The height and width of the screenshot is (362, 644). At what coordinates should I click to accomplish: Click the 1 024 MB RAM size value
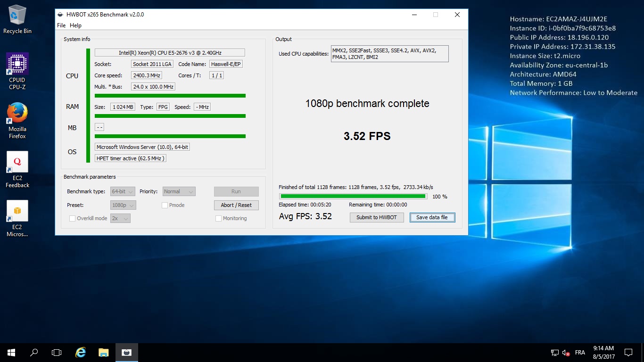(x=123, y=107)
